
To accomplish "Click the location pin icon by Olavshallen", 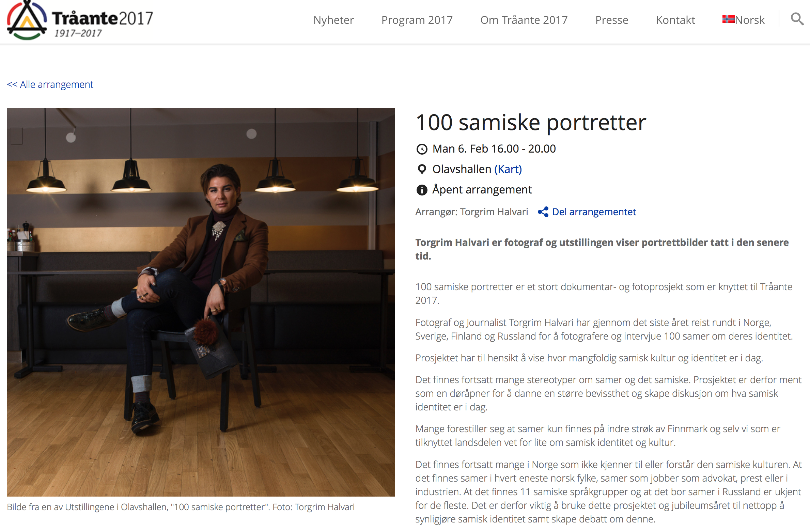I will coord(422,169).
